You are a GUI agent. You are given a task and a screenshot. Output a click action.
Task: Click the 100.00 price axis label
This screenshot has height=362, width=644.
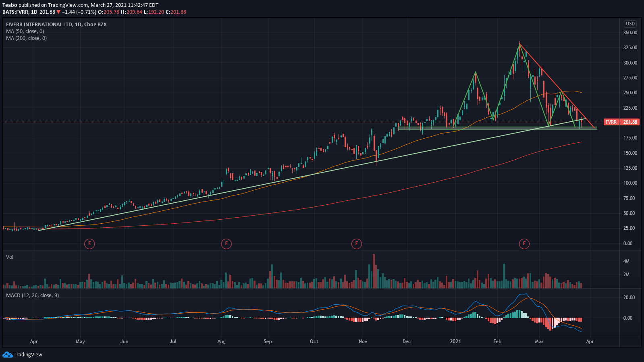[x=630, y=183]
